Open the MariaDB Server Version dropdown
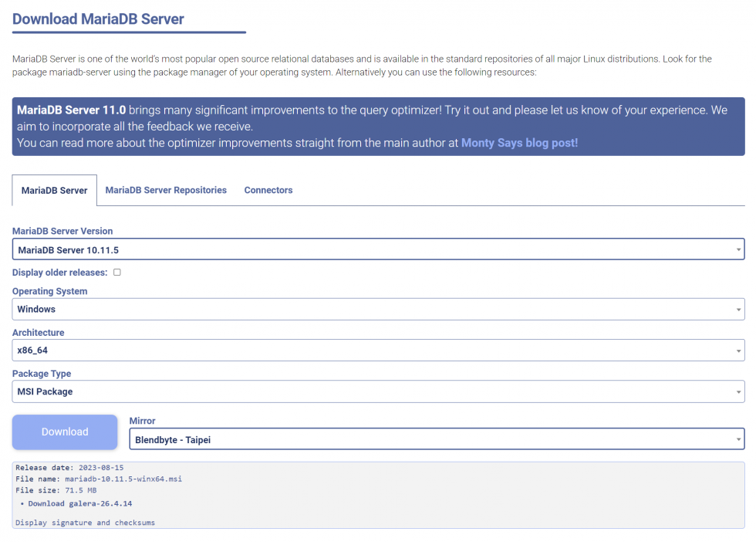This screenshot has width=756, height=542. pyautogui.click(x=378, y=249)
